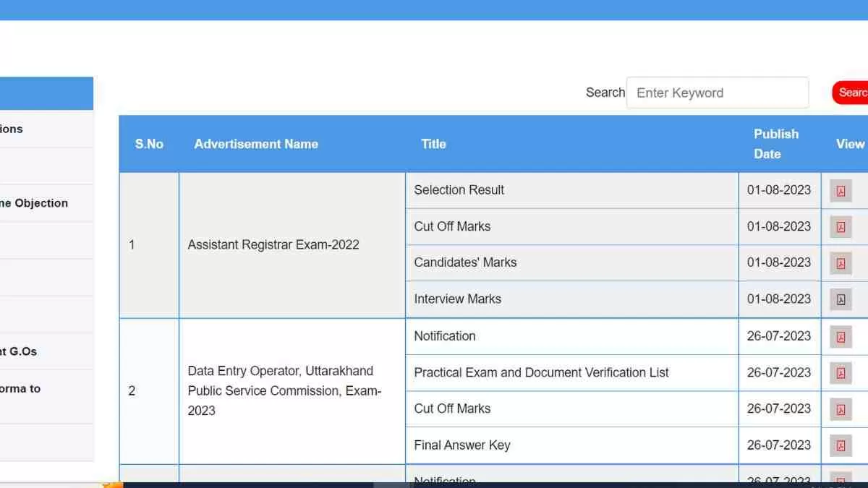Screen dimensions: 868x488
Task: Open the Interview Marks PDF icon
Action: pyautogui.click(x=841, y=299)
